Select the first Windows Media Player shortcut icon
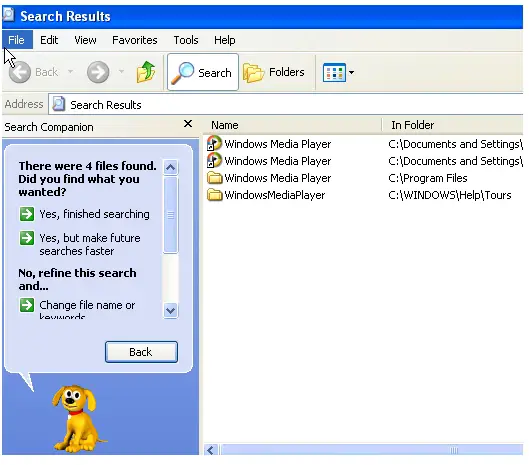The height and width of the screenshot is (465, 529). (214, 143)
